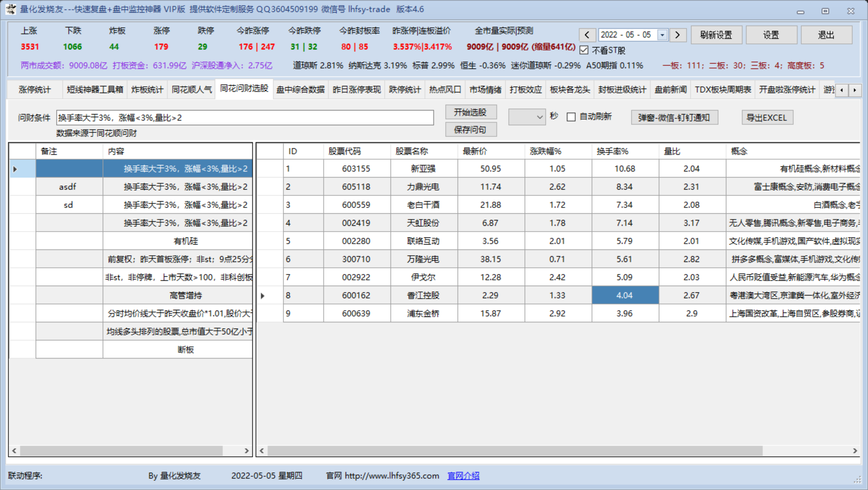
Task: Open the date picker dropdown arrow
Action: click(x=662, y=35)
